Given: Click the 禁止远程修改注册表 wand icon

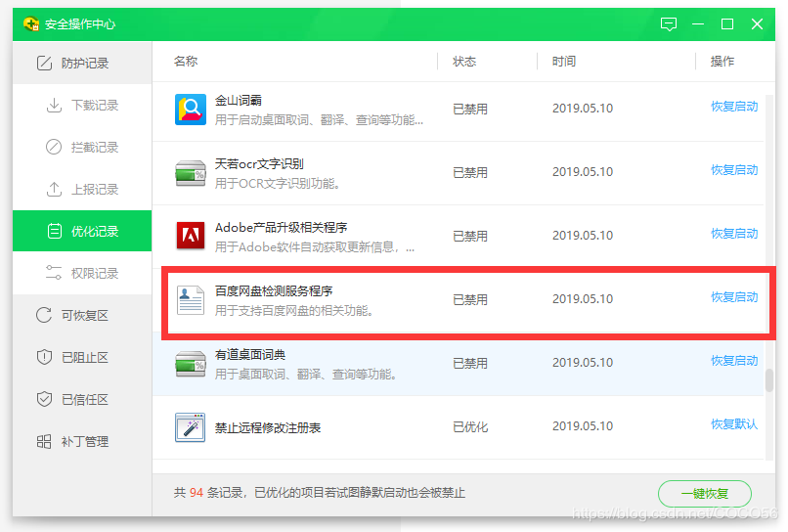Looking at the screenshot, I should pos(190,427).
